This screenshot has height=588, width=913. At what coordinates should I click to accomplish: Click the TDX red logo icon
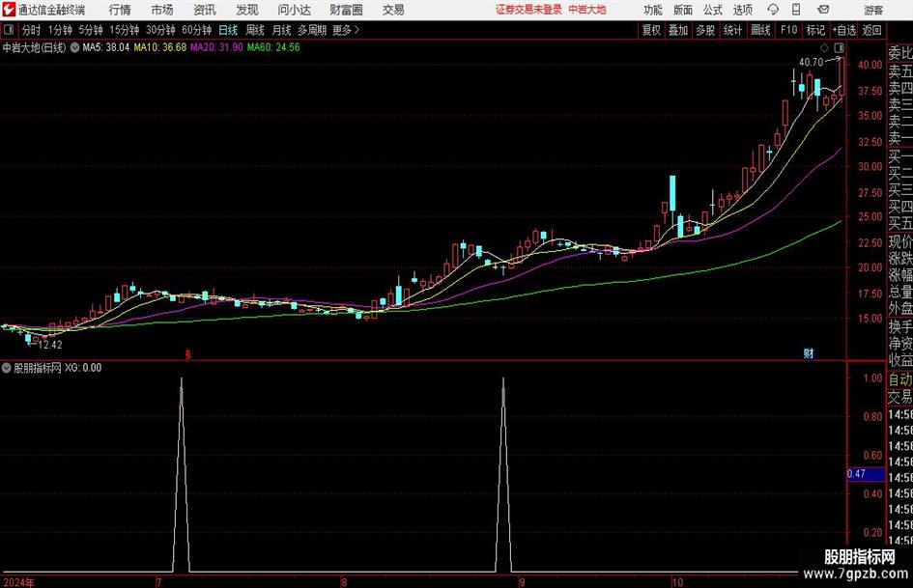9,10
